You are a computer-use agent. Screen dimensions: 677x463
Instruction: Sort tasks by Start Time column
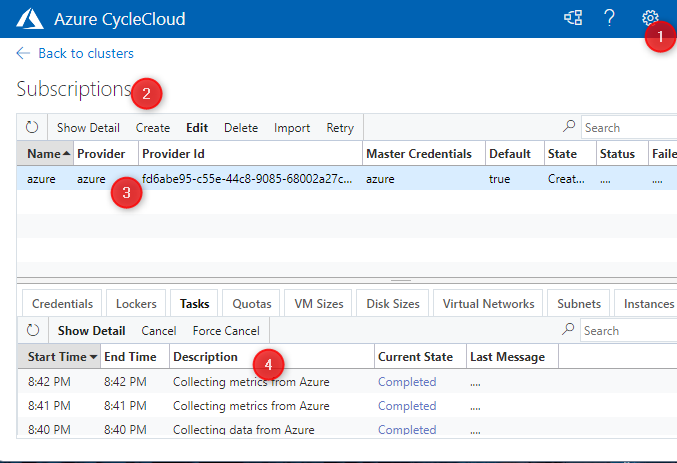(x=57, y=357)
